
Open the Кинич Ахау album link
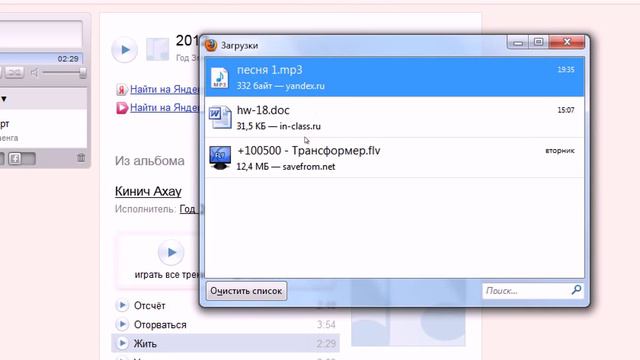[x=148, y=191]
